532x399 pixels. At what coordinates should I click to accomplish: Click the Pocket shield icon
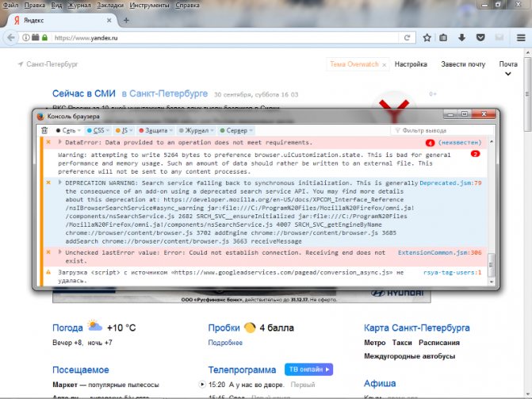[x=480, y=38]
